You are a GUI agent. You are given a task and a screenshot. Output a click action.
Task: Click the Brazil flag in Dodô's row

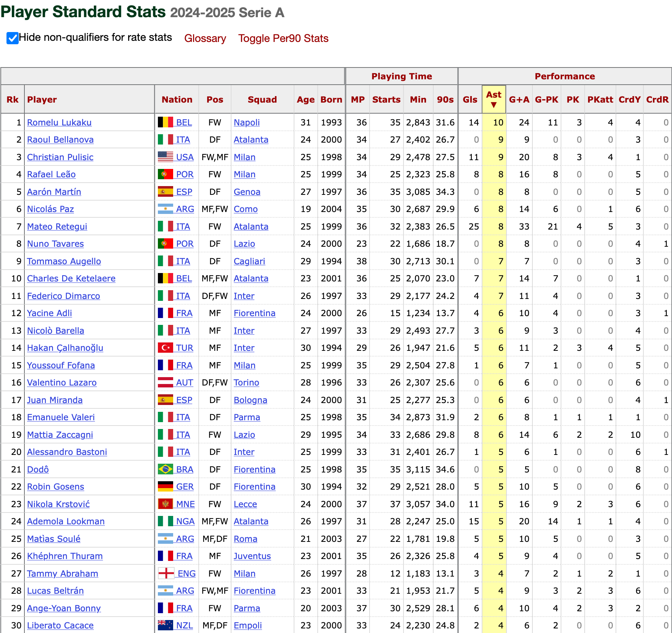[x=166, y=469]
